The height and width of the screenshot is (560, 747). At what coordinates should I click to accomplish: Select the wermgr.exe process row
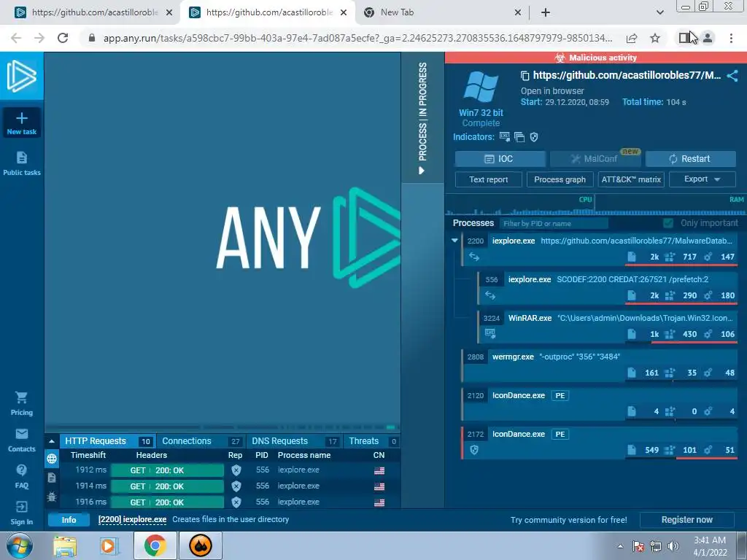[x=600, y=365]
